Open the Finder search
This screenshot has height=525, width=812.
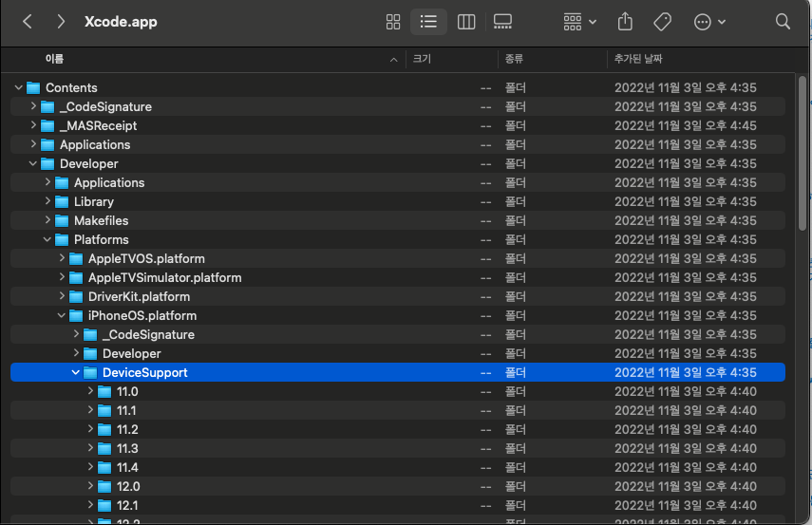(783, 22)
